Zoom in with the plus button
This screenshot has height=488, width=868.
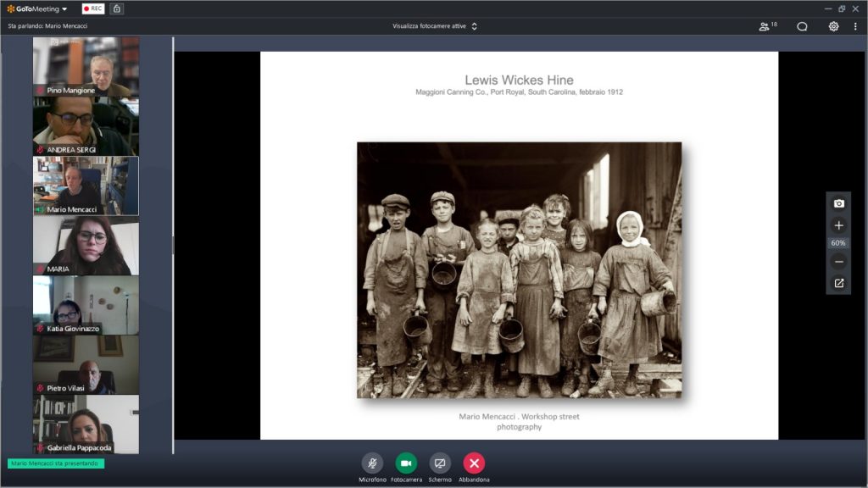point(838,225)
